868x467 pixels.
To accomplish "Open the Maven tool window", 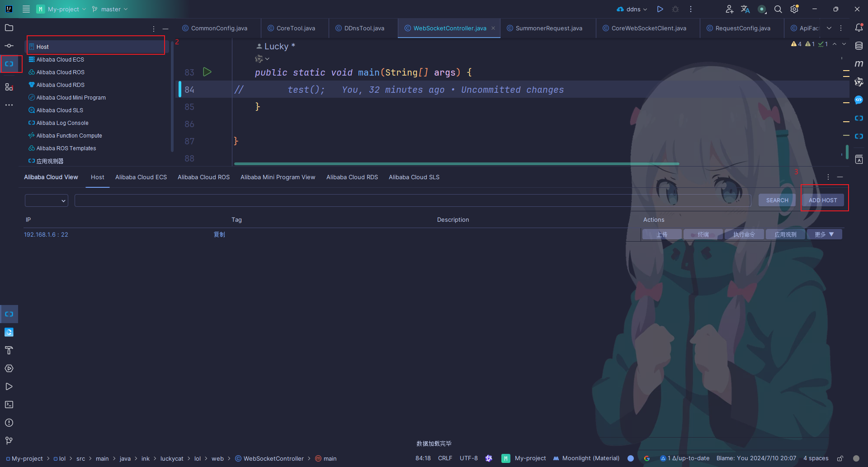I will tap(859, 64).
